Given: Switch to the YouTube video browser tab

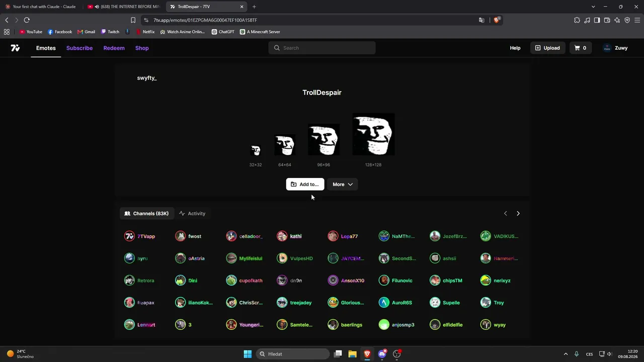Looking at the screenshot, I should 123,7.
